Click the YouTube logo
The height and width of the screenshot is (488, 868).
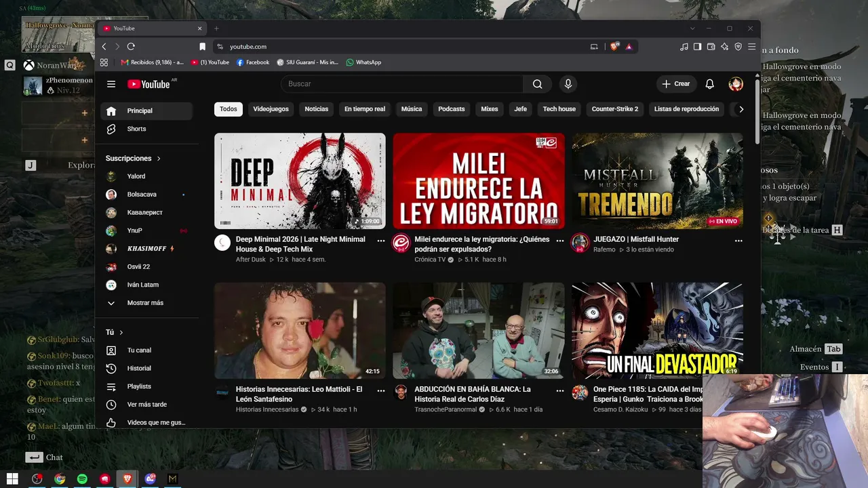point(149,84)
